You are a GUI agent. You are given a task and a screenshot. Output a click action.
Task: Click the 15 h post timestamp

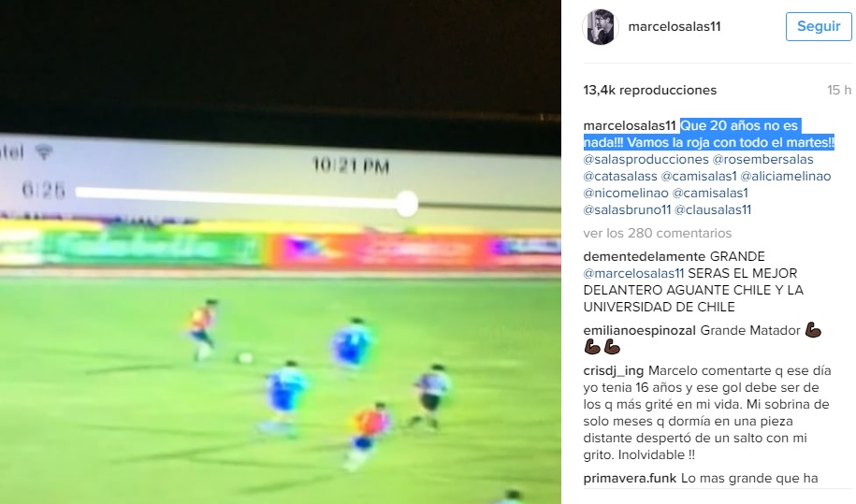(839, 90)
